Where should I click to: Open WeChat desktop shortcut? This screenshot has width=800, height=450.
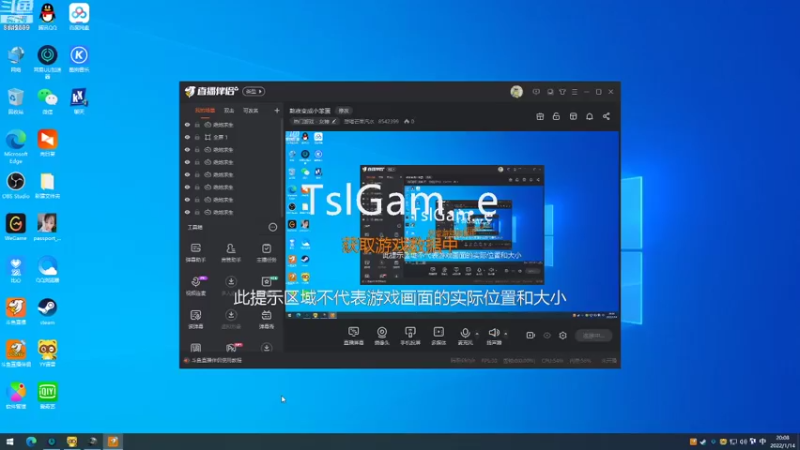(47, 101)
